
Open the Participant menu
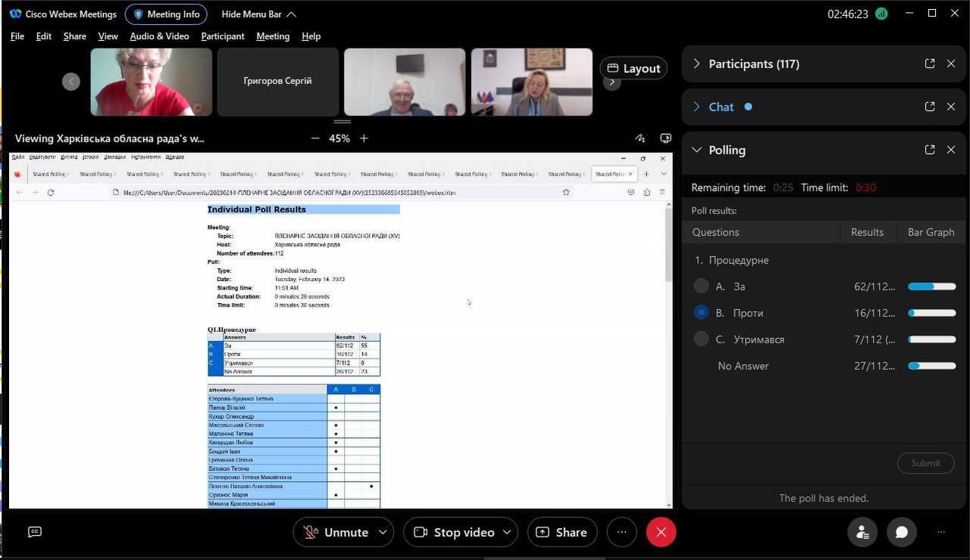point(222,36)
